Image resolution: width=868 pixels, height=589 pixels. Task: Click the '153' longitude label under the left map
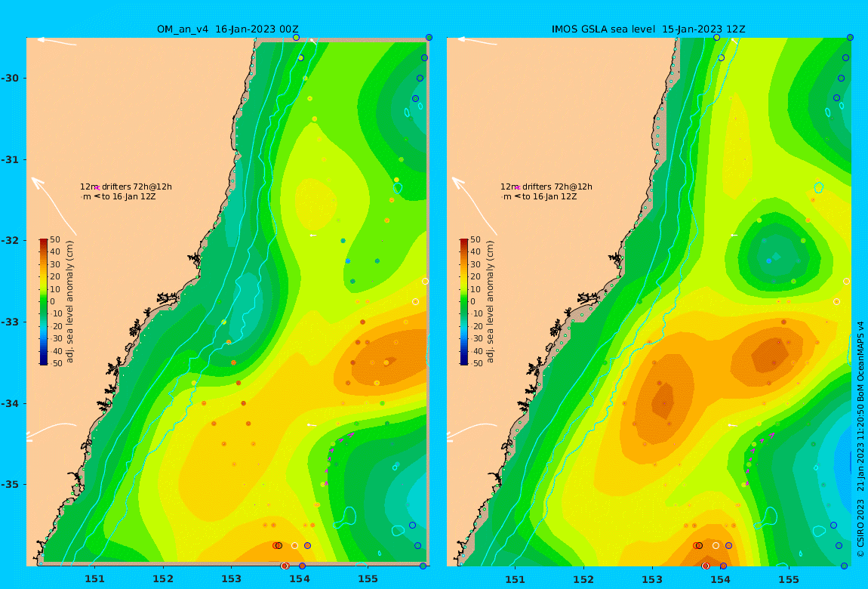(232, 579)
